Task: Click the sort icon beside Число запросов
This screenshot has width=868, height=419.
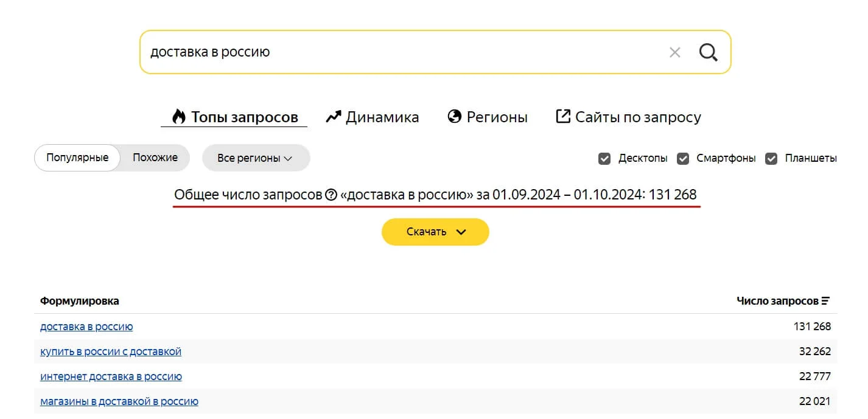Action: (x=825, y=301)
